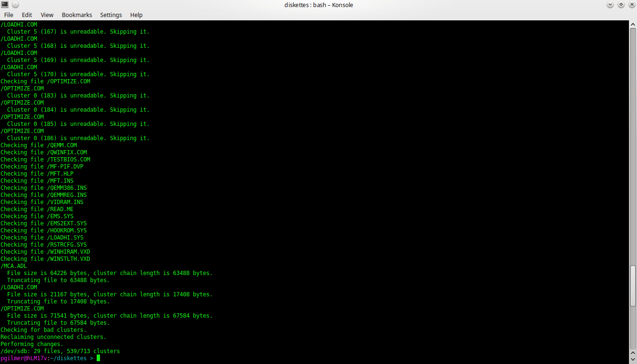Click 'Checking file /MFT.INS' line

pos(37,181)
